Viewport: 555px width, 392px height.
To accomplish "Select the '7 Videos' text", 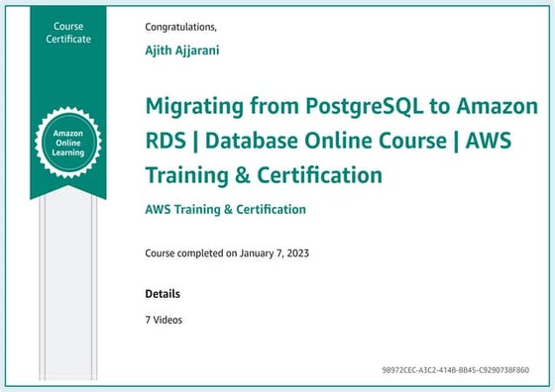I will pyautogui.click(x=164, y=320).
